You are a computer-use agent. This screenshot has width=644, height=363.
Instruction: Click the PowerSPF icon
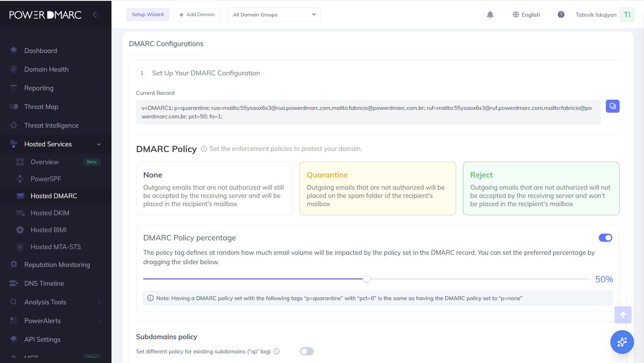pyautogui.click(x=20, y=179)
